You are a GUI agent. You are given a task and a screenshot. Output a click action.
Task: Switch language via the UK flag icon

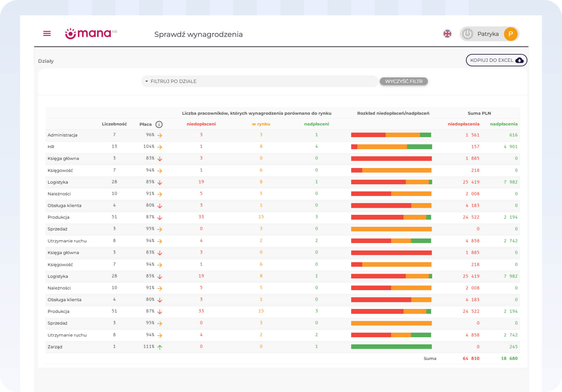click(x=447, y=34)
